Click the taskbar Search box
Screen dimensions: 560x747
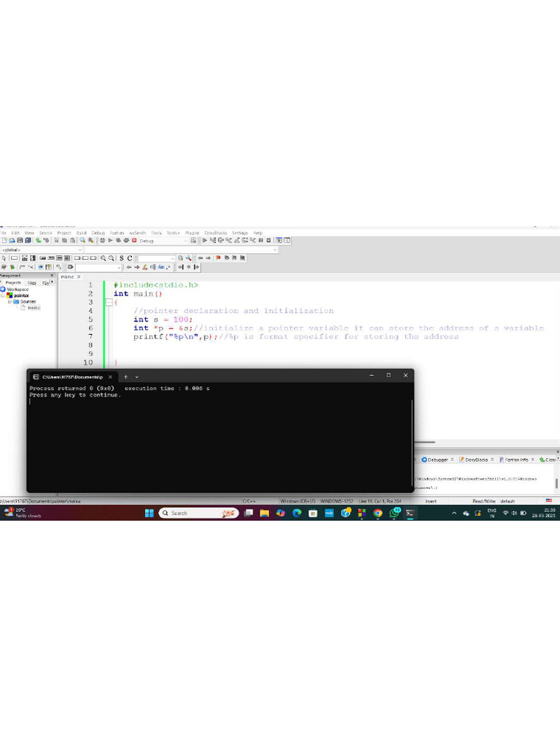click(x=198, y=513)
